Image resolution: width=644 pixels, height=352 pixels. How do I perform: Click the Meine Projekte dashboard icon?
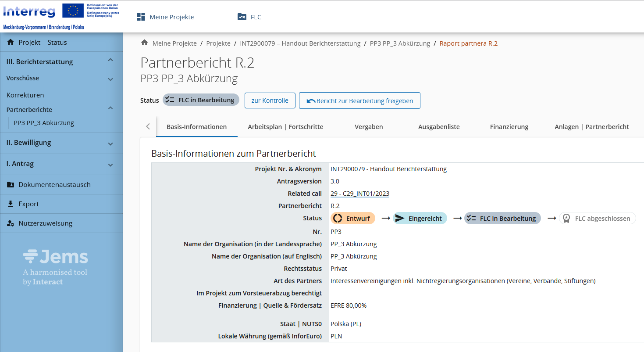click(x=141, y=17)
